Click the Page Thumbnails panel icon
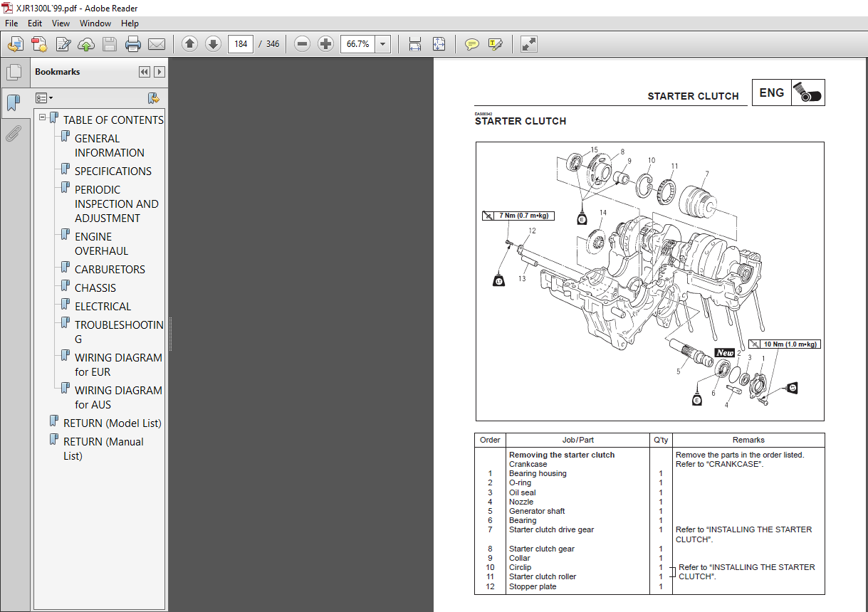Image resolution: width=868 pixels, height=612 pixels. coord(13,73)
